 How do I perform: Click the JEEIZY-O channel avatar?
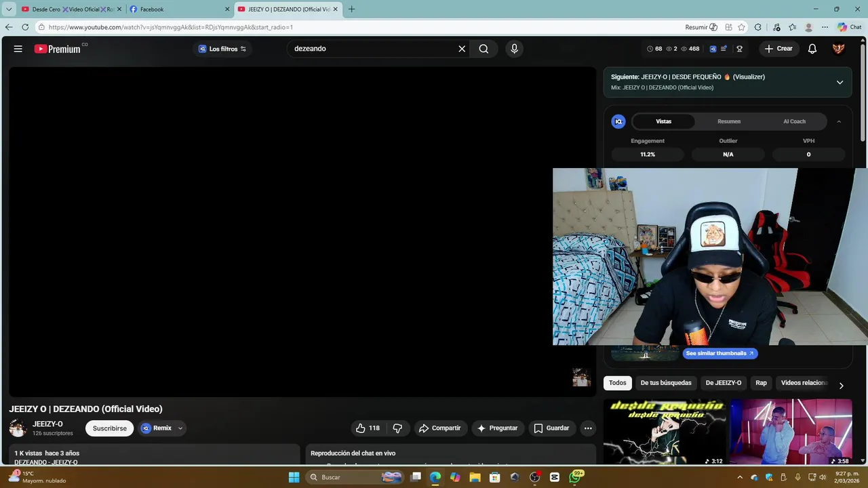[18, 428]
